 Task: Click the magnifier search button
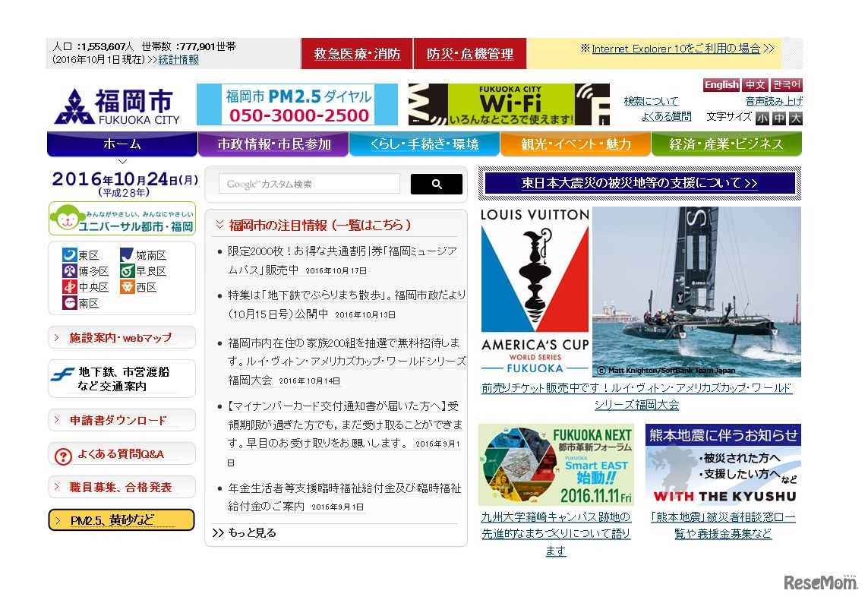436,185
